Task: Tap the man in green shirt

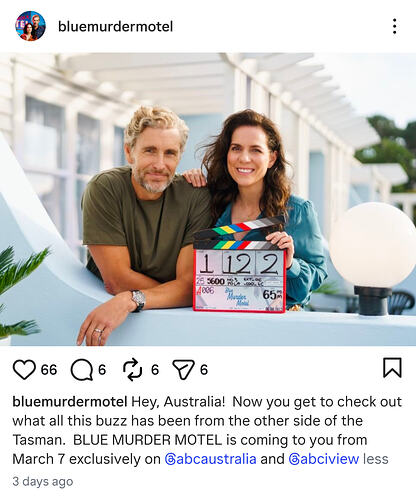Action: tap(143, 213)
